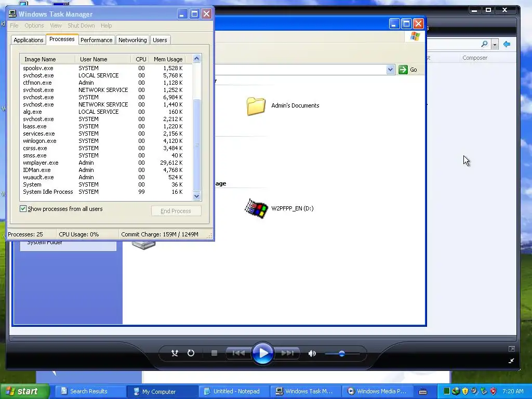Screen dimensions: 532x399
Task: Click the Safely Remove Hardware tray icon
Action: pyautogui.click(x=484, y=391)
